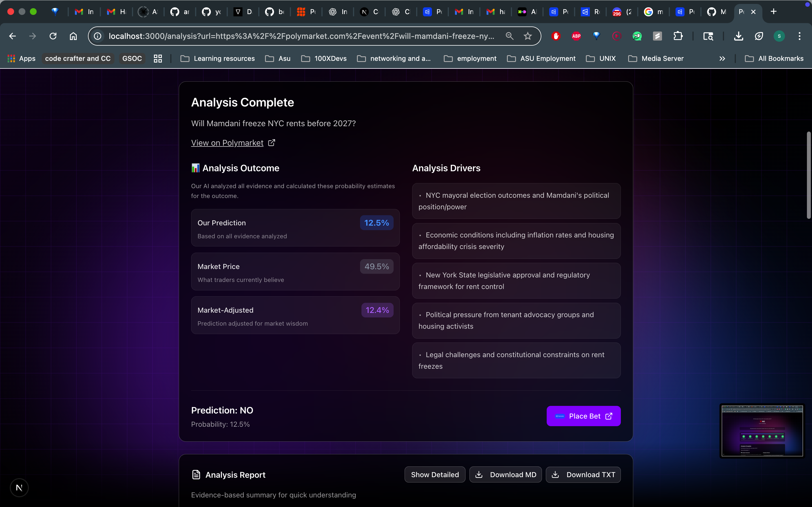Open the home page icon

[x=73, y=36]
